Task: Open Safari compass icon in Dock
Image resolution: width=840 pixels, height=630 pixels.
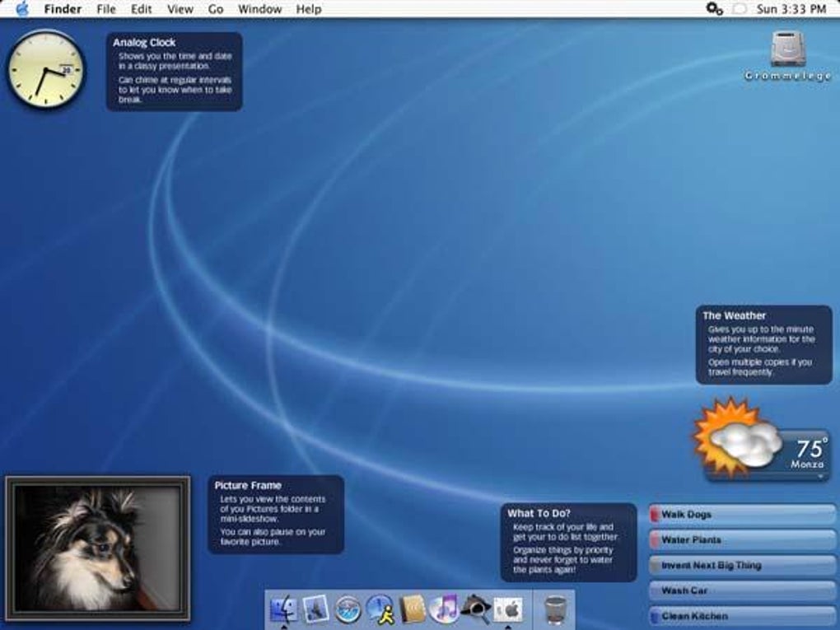Action: click(348, 609)
